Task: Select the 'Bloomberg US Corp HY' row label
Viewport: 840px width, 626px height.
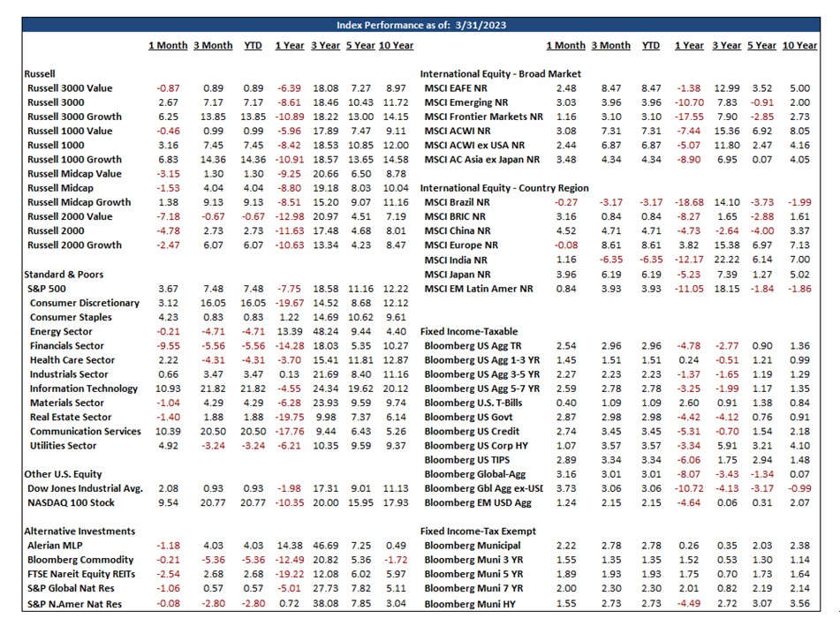Action: click(476, 446)
